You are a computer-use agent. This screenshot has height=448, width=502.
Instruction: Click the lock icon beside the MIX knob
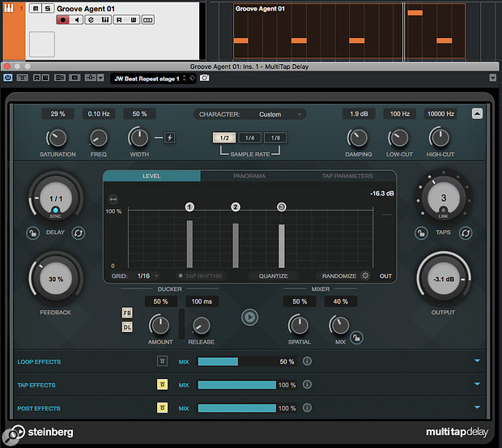[356, 338]
